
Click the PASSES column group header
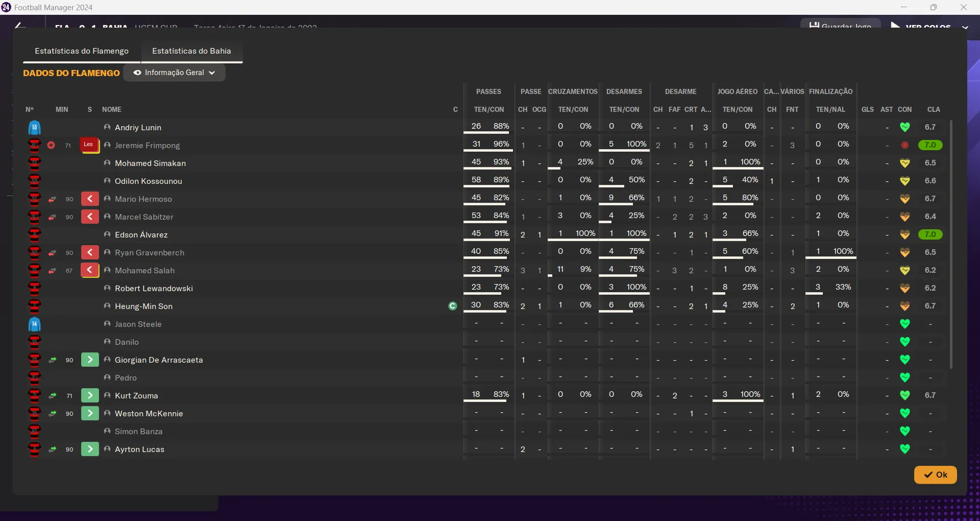(x=488, y=91)
